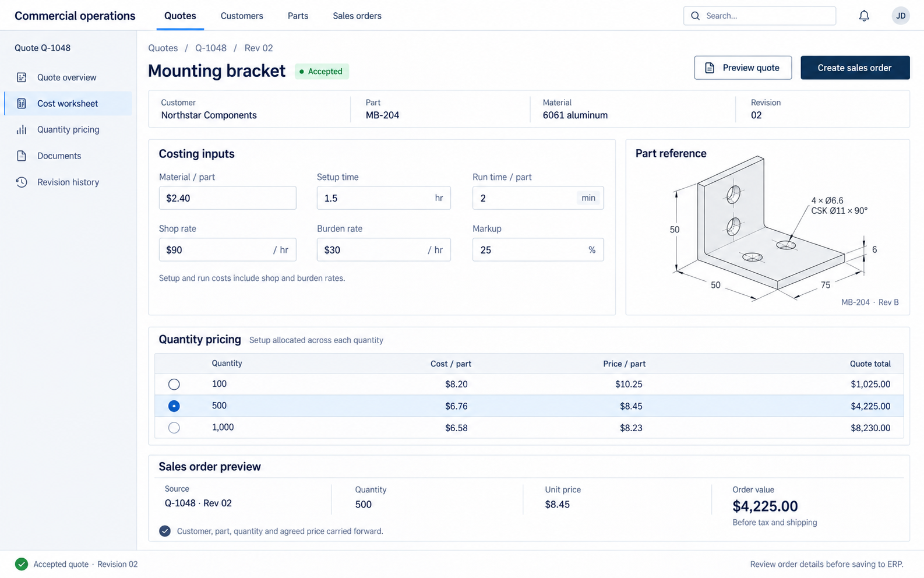Click the $6.76 cost per part

(x=456, y=406)
